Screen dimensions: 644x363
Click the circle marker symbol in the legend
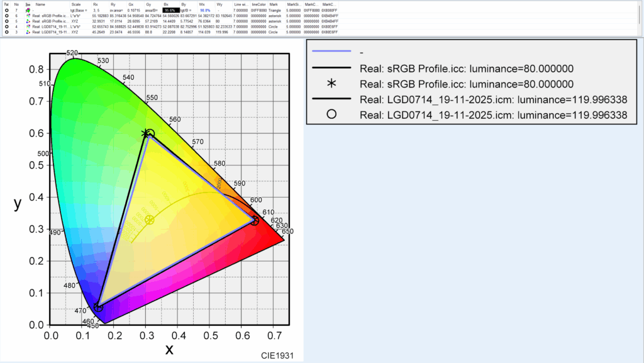point(331,114)
